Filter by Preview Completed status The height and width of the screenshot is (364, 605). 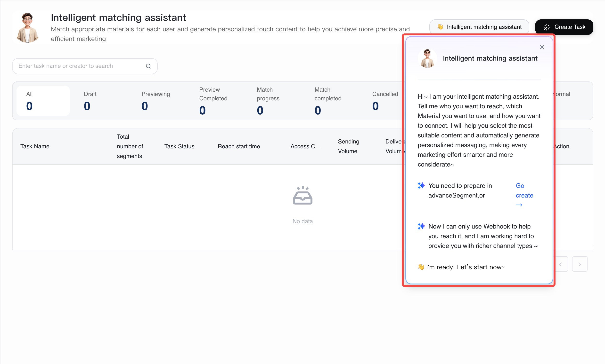(x=216, y=101)
